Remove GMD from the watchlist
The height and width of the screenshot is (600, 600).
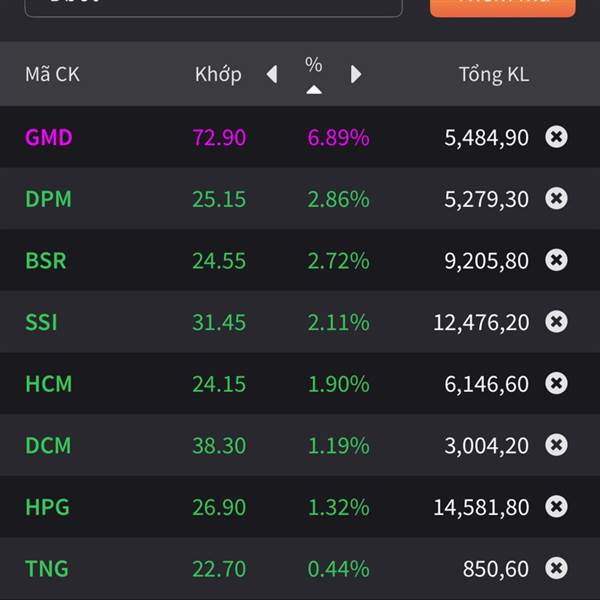pos(556,137)
